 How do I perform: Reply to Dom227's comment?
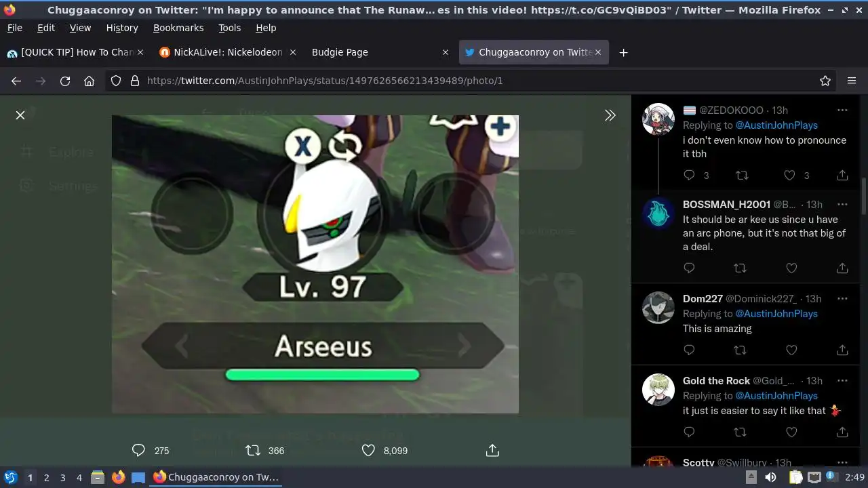(689, 350)
